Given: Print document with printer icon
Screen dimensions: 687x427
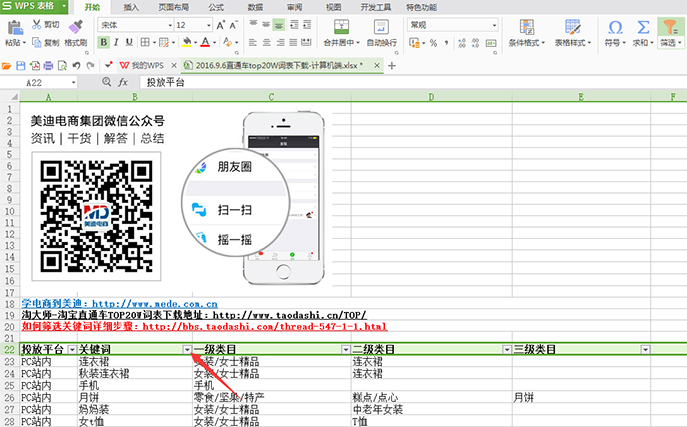Looking at the screenshot, I should point(48,66).
